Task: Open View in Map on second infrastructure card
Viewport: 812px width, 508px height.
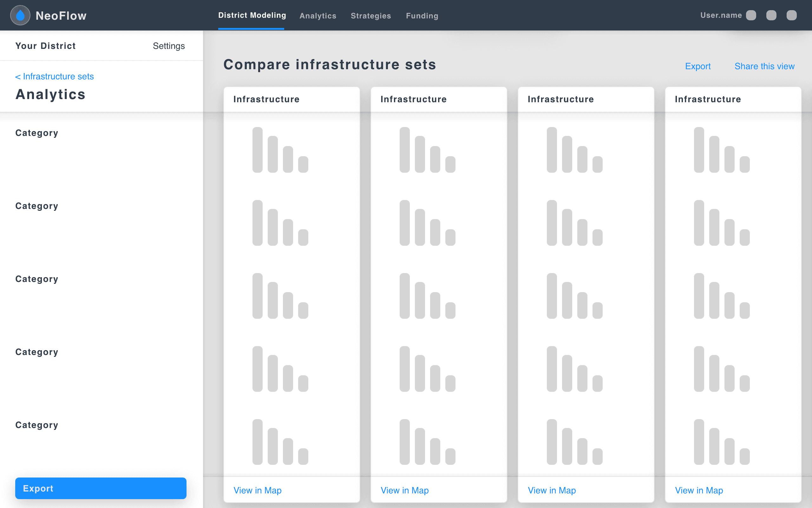Action: [x=405, y=490]
